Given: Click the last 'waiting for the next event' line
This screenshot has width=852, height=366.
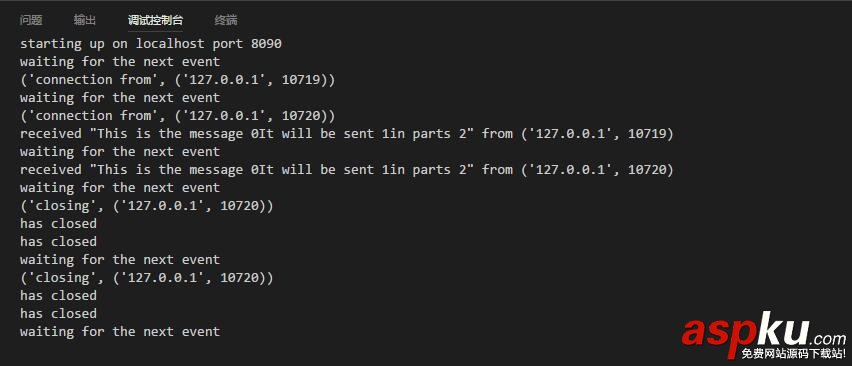Looking at the screenshot, I should (120, 331).
